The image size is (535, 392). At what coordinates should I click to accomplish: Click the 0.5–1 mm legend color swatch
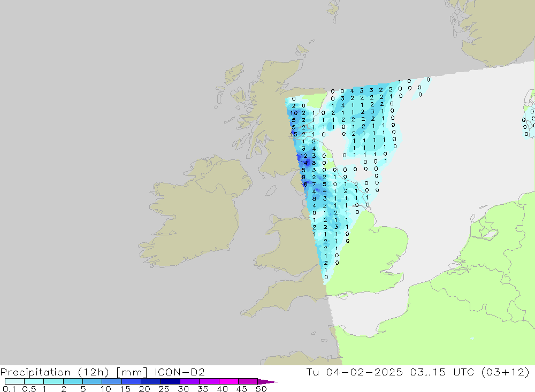point(34,381)
